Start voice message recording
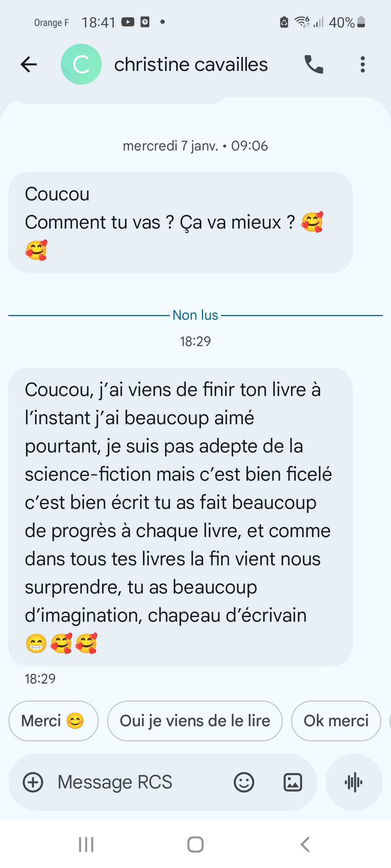 pos(354,782)
